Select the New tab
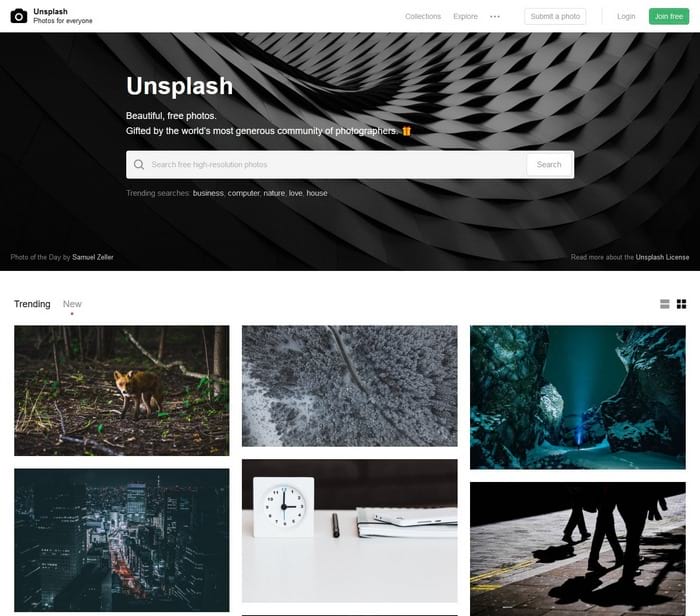Viewport: 700px width, 616px height. [x=72, y=304]
